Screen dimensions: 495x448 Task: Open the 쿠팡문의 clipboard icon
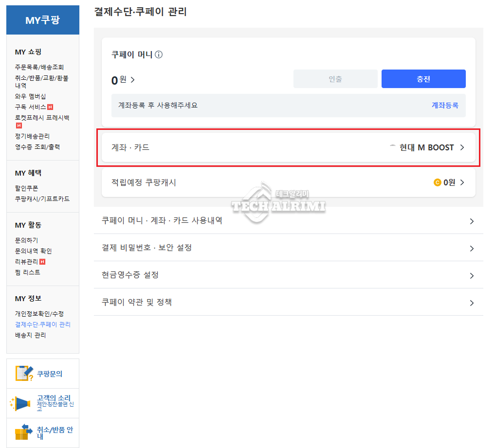tap(24, 373)
